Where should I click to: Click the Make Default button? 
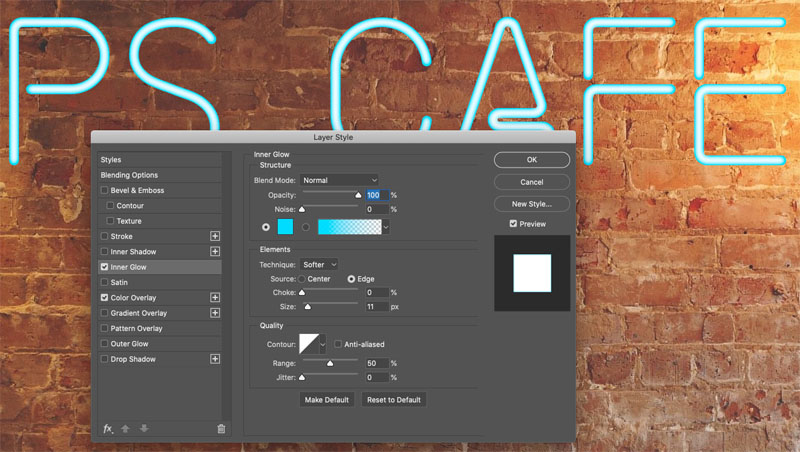[x=327, y=399]
